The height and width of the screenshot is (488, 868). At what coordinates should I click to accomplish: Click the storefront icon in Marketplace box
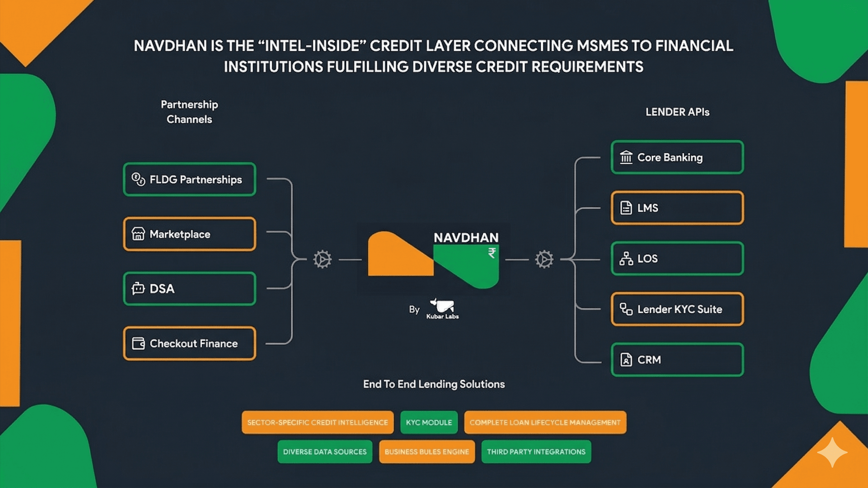[x=138, y=234]
